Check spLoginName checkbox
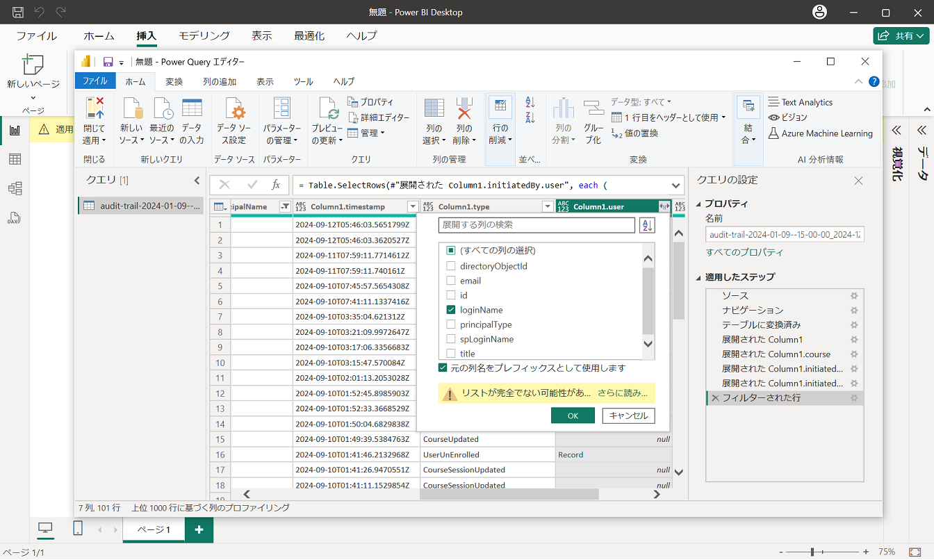The width and height of the screenshot is (934, 560). point(450,339)
